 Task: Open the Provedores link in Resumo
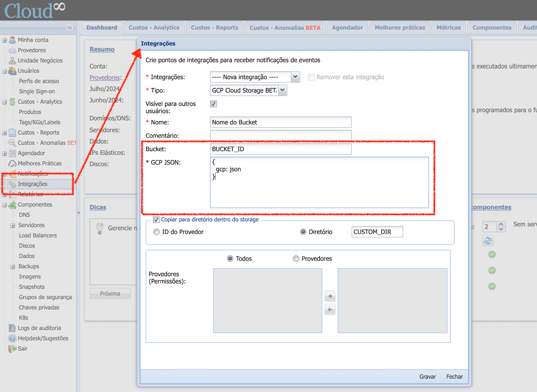point(105,77)
